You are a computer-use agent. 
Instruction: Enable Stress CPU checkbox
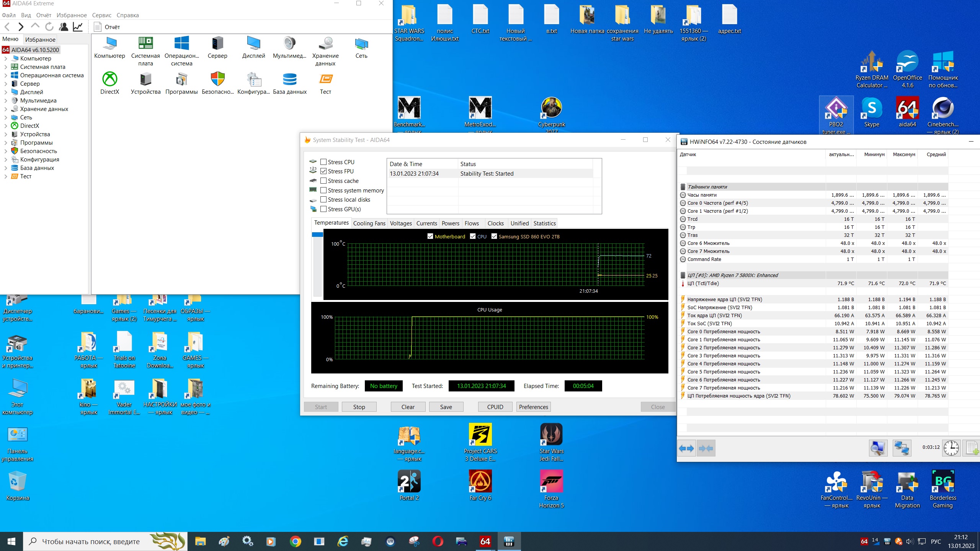click(323, 162)
